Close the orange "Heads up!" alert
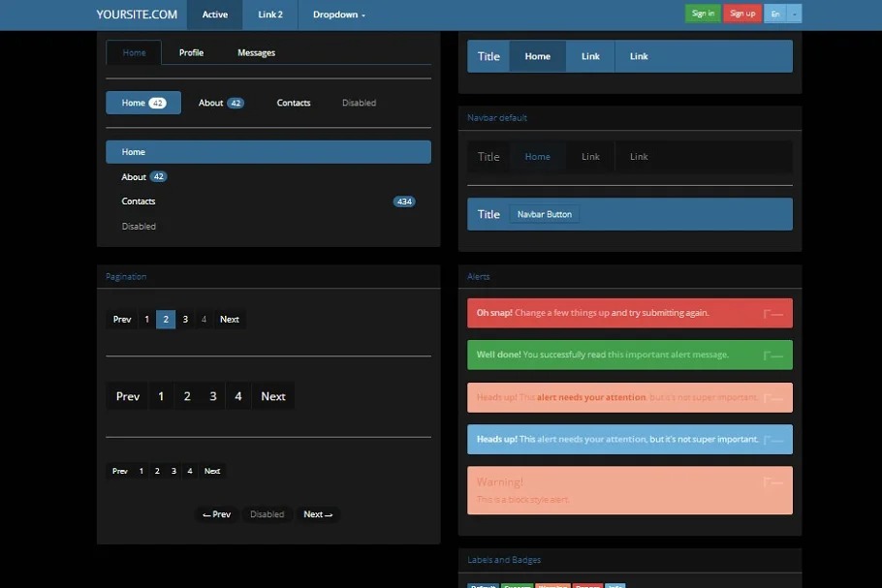Viewport: 882px width, 588px height. tap(772, 398)
